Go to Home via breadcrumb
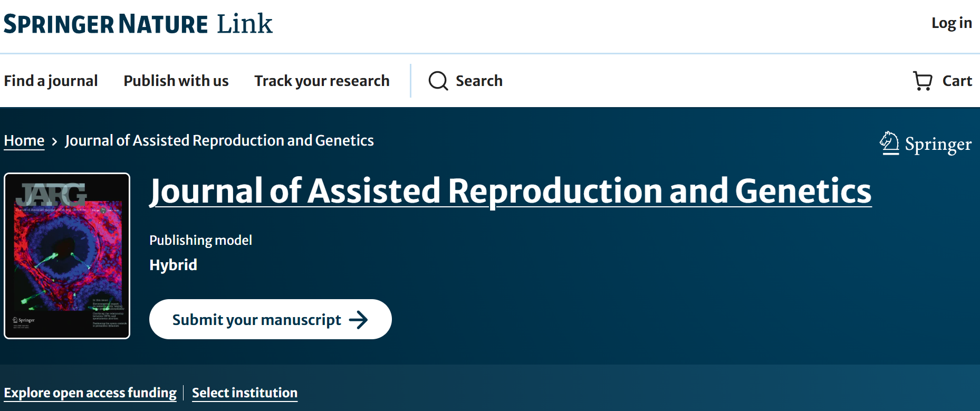 (24, 141)
